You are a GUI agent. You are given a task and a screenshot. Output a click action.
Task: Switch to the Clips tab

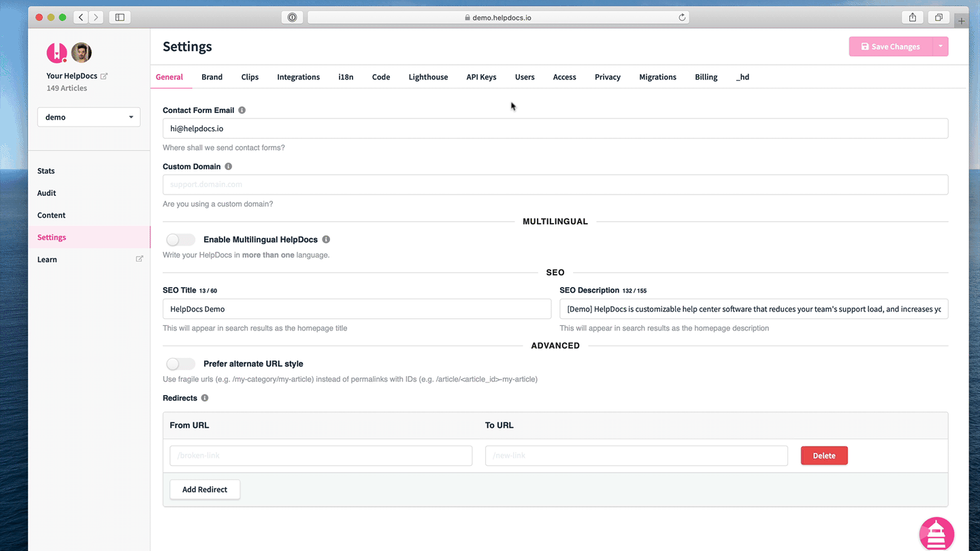pos(250,77)
